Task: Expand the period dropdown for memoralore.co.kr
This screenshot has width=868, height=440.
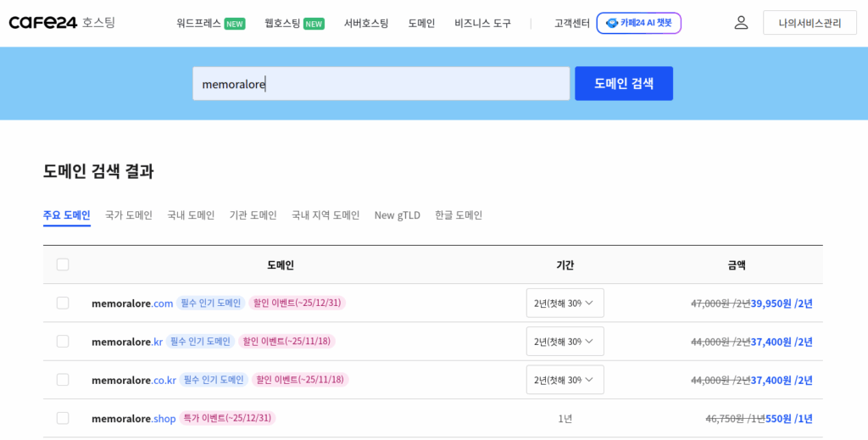Action: click(x=565, y=380)
